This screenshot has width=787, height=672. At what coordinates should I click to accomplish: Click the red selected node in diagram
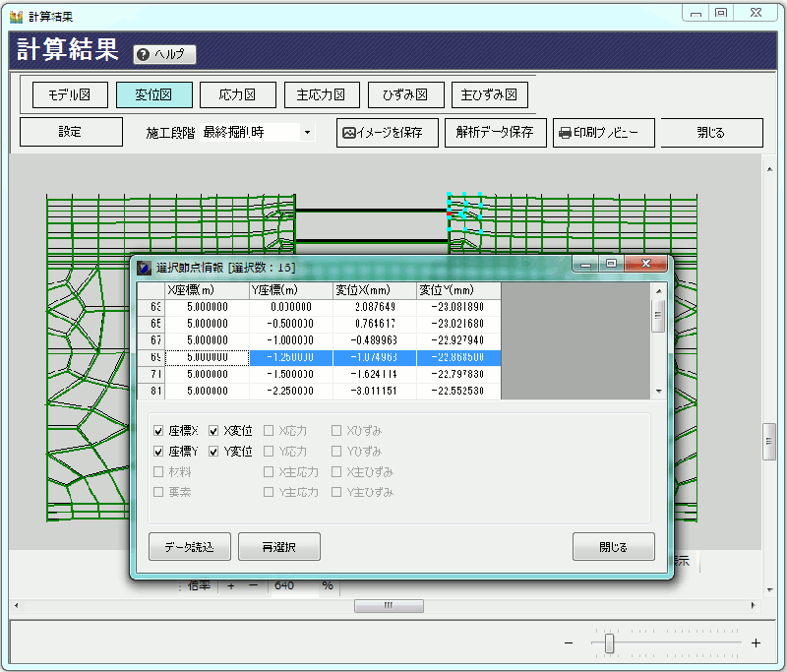(449, 214)
